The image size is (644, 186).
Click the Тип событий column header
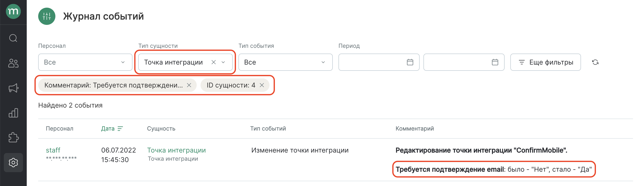point(268,128)
